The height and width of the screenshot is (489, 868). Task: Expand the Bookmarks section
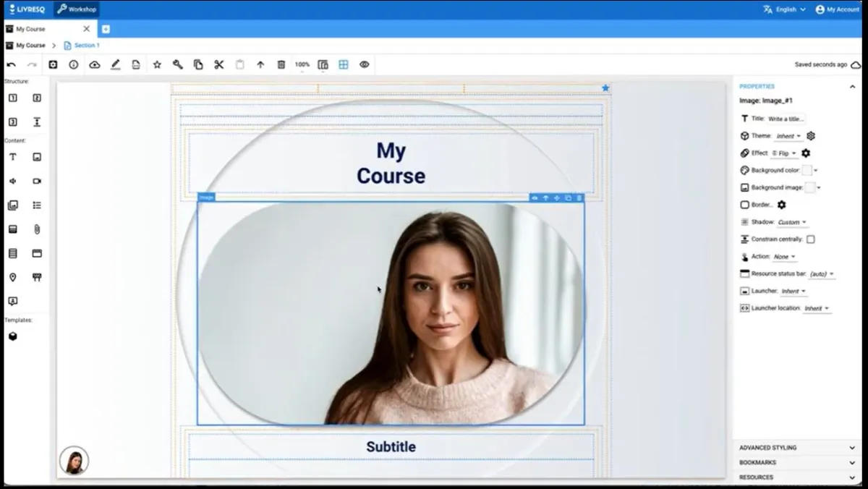tap(796, 462)
